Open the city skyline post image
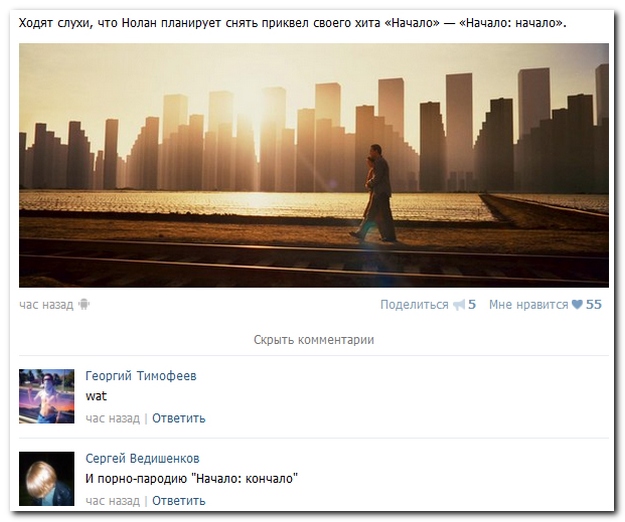 313,165
